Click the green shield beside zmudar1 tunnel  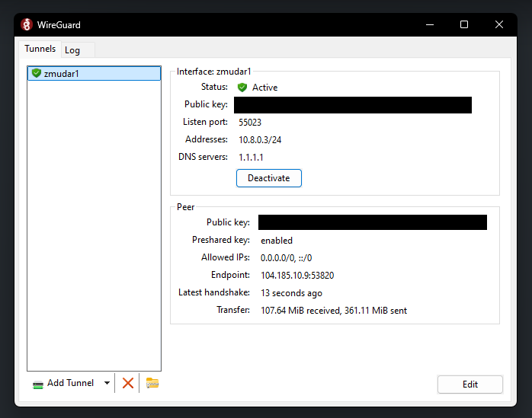pos(36,73)
